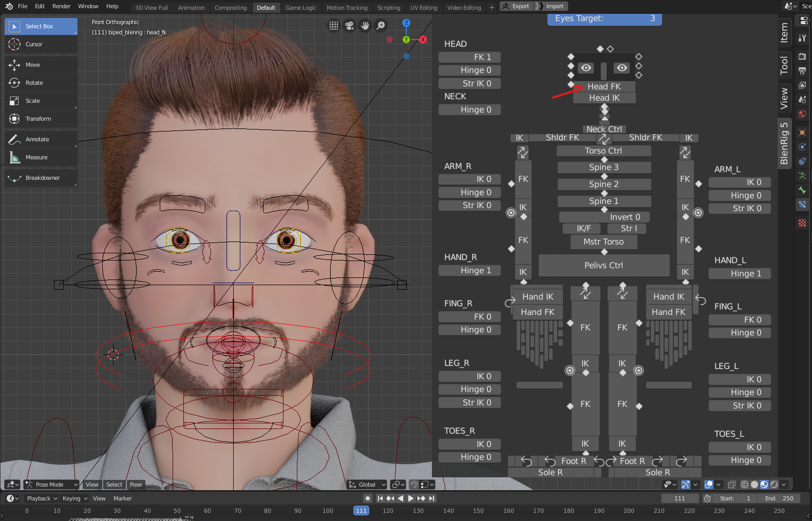Click the pan hand viewport icon
Screen dimensions: 812x521
pyautogui.click(x=365, y=26)
